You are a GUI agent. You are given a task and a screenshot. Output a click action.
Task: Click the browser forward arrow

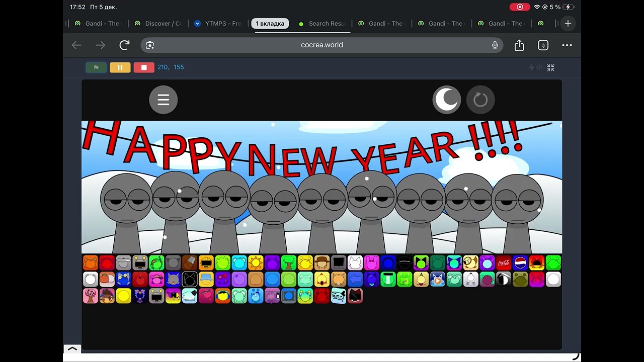coord(101,45)
